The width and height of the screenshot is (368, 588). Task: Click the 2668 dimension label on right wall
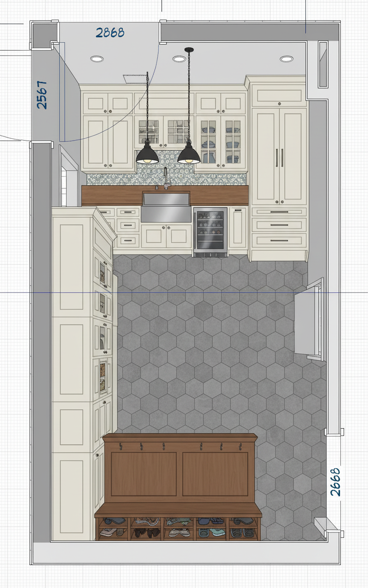point(336,481)
